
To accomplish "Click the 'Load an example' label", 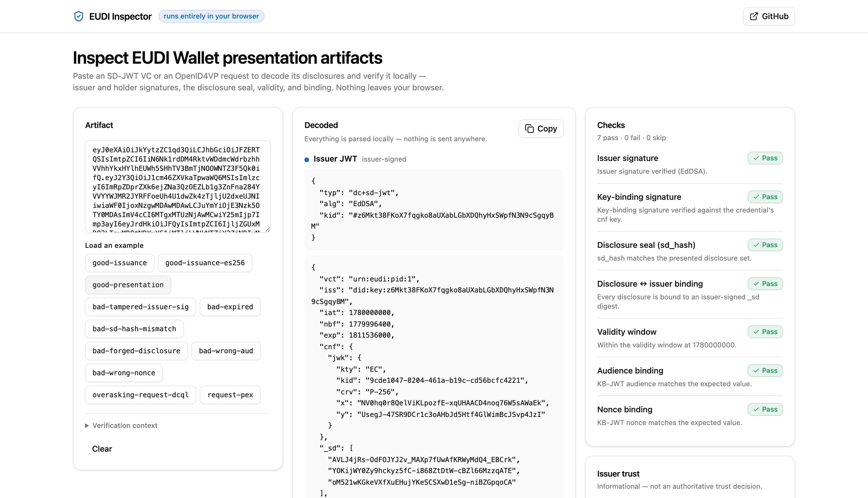I will (x=114, y=245).
